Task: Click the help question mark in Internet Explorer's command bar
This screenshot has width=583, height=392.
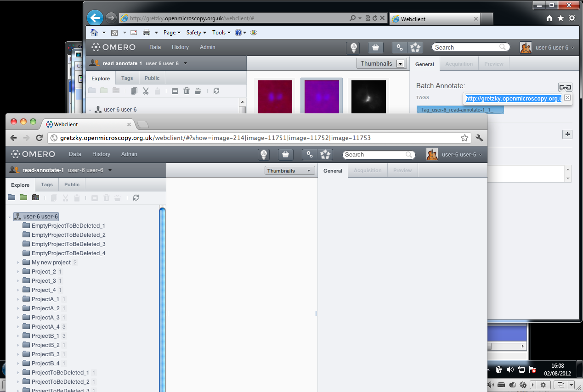Action: 238,33
